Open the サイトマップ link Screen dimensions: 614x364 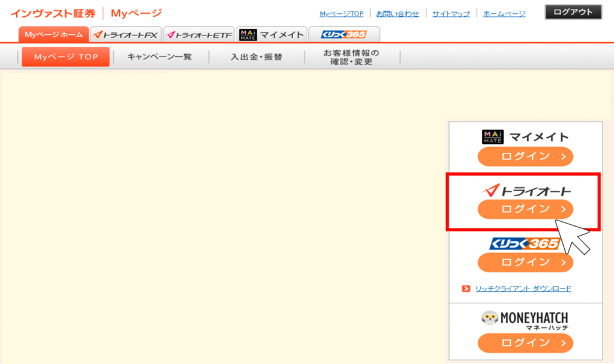pos(451,14)
